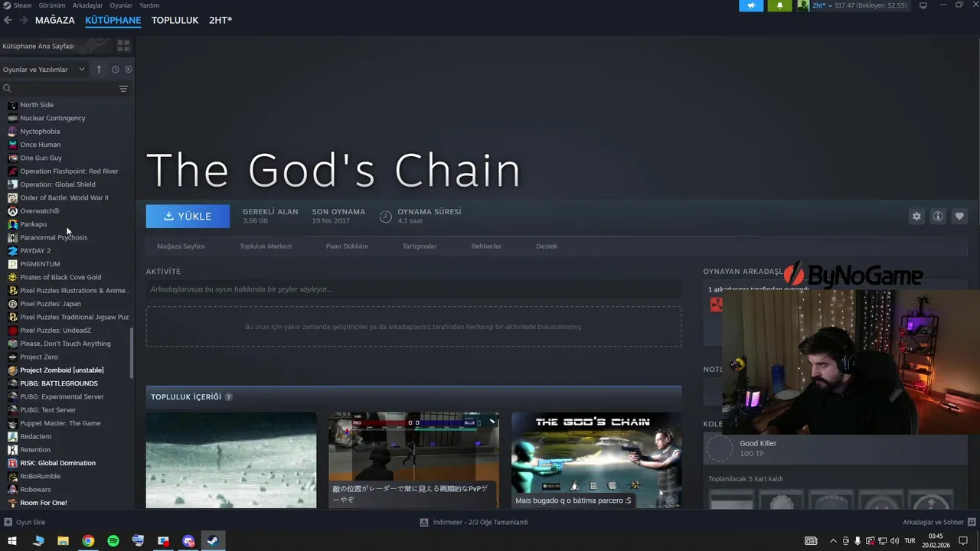Open the Topluluk Merkezi link
This screenshot has height=551, width=980.
(266, 246)
